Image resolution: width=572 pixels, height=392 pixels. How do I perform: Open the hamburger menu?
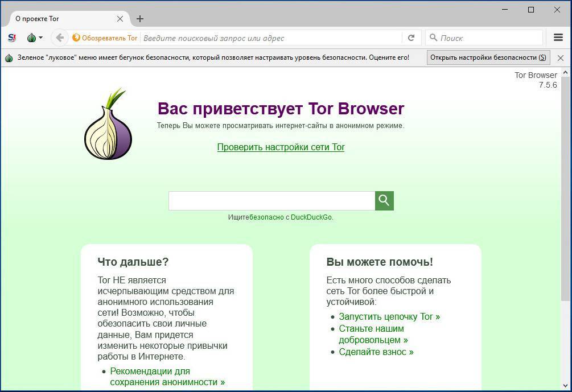[558, 38]
